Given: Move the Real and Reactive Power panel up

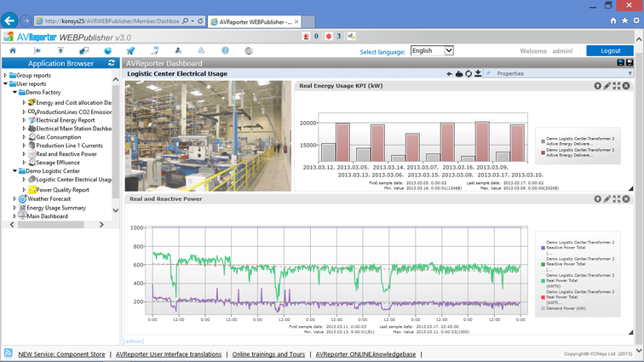Looking at the screenshot, I should [x=598, y=198].
